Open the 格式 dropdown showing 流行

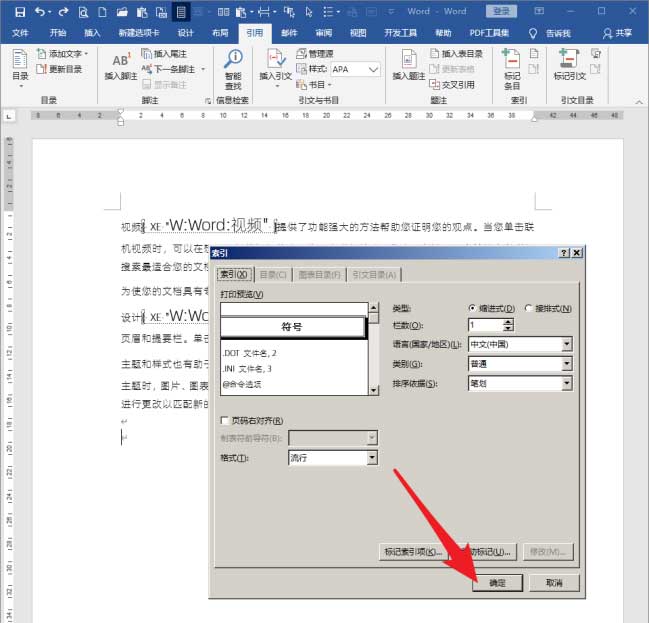pyautogui.click(x=372, y=457)
